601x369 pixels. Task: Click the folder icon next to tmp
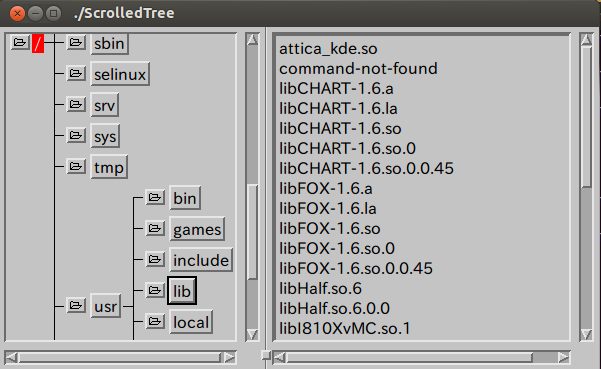click(76, 166)
